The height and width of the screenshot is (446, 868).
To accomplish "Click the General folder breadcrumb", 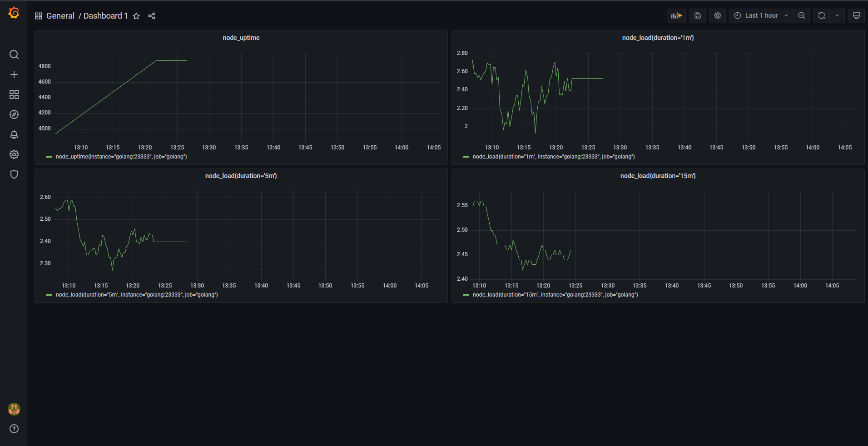I will click(x=60, y=16).
